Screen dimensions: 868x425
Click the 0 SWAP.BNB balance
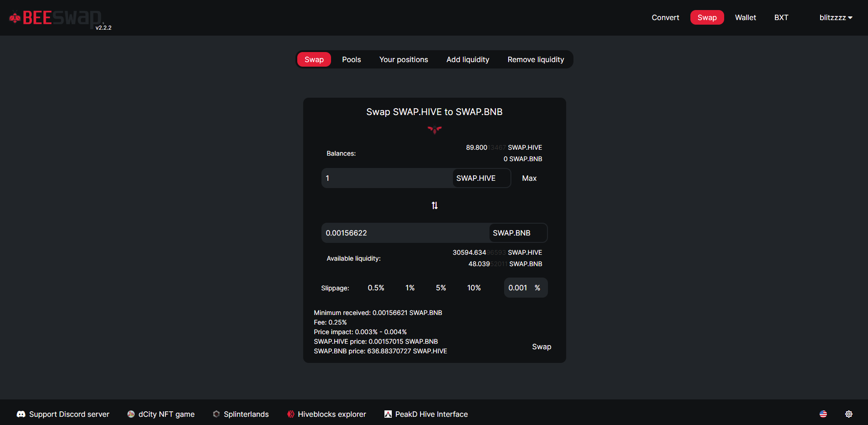(523, 159)
